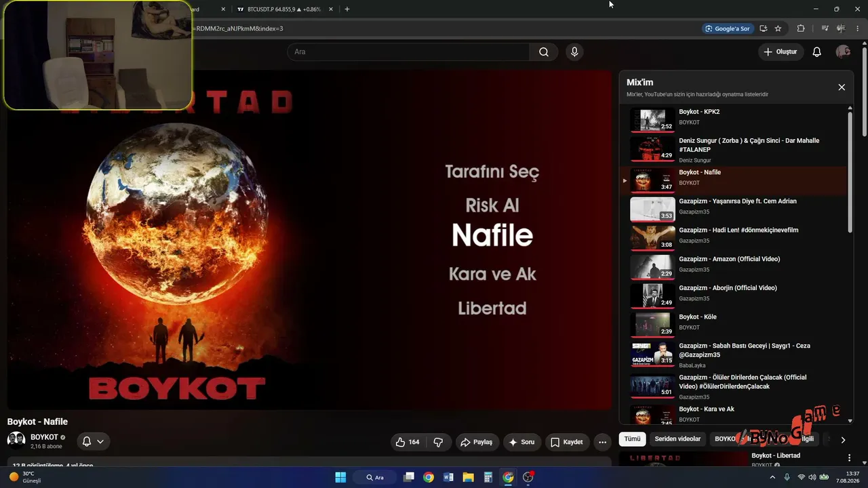Open the YouTube account avatar menu

[x=843, y=52]
